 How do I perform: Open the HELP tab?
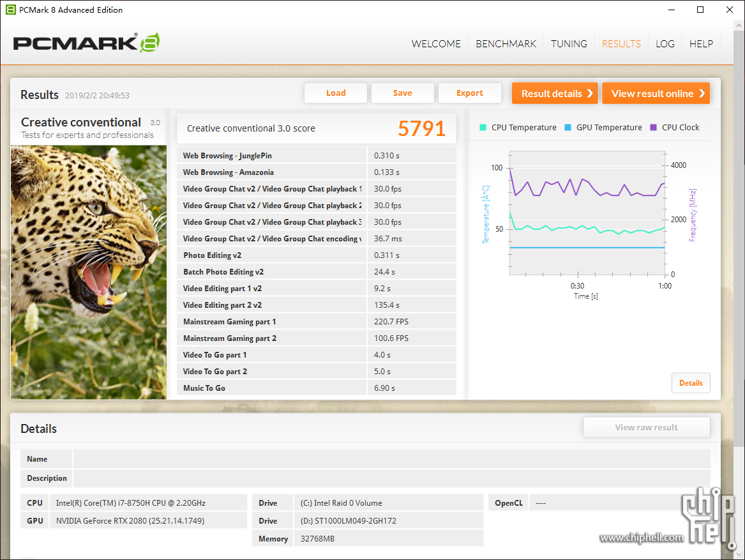point(701,43)
